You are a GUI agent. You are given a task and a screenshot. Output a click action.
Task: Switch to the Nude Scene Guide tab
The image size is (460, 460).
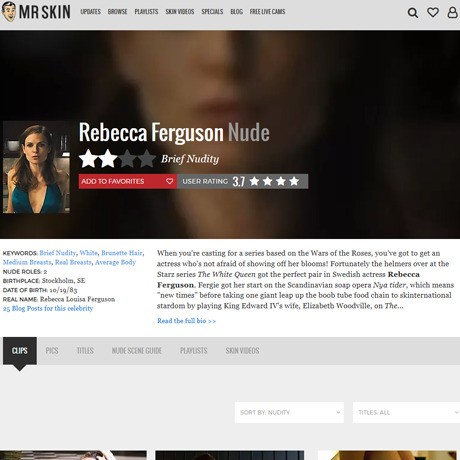tap(137, 351)
